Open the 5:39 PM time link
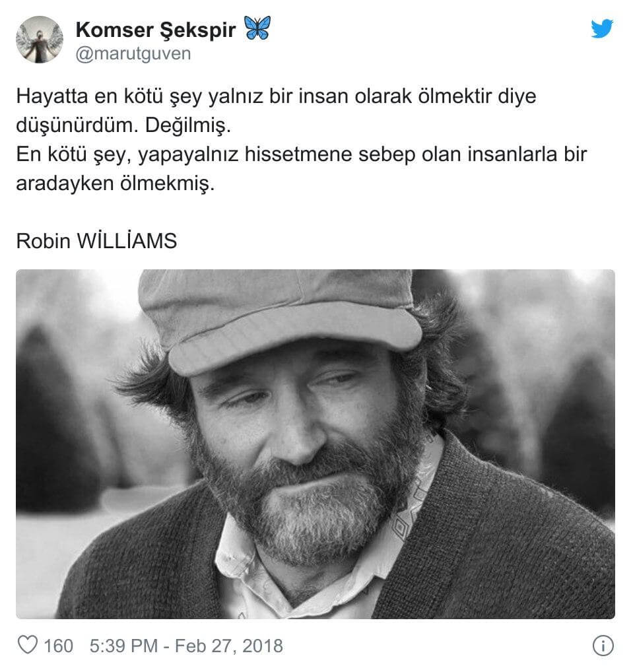The height and width of the screenshot is (672, 631). pyautogui.click(x=124, y=646)
